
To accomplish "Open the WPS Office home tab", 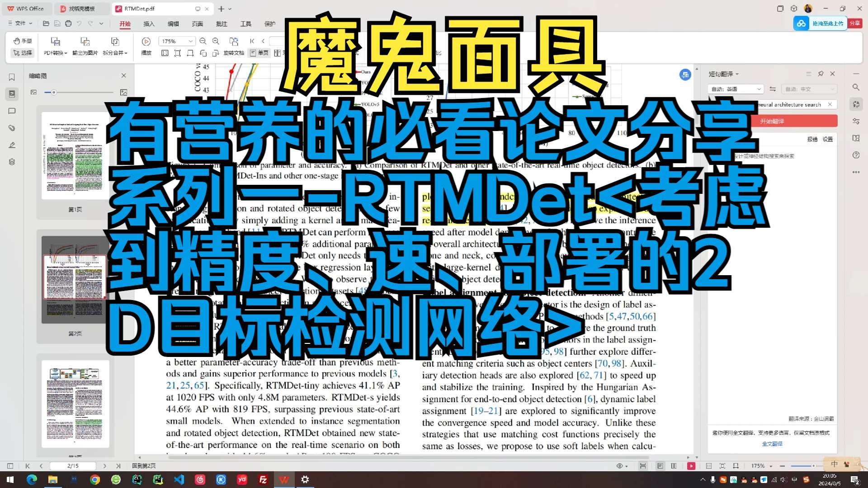I will [x=26, y=9].
